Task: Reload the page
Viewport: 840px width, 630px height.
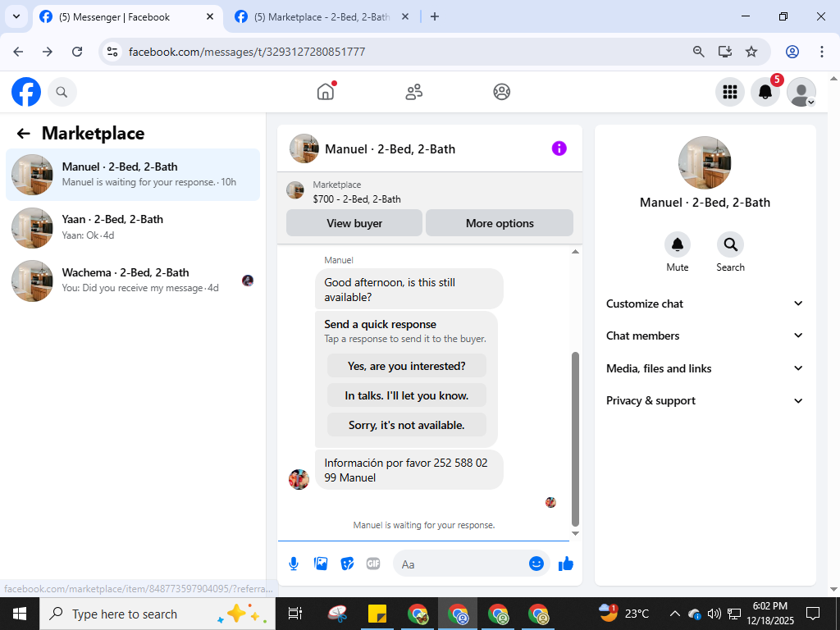Action: click(77, 52)
